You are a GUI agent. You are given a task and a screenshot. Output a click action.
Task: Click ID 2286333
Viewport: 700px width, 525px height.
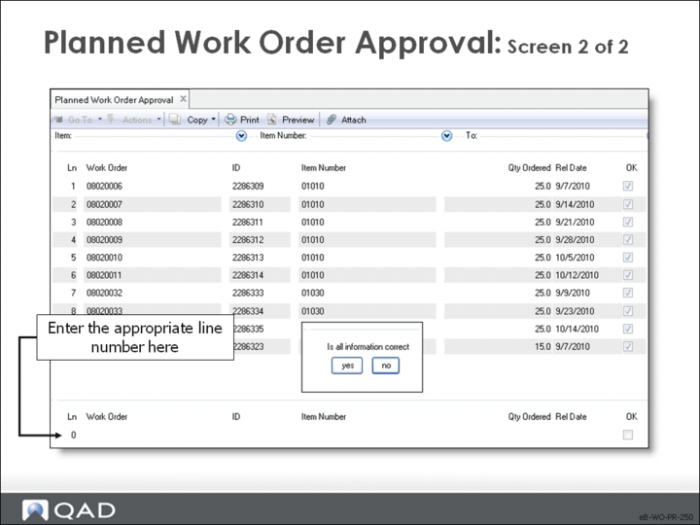click(248, 293)
